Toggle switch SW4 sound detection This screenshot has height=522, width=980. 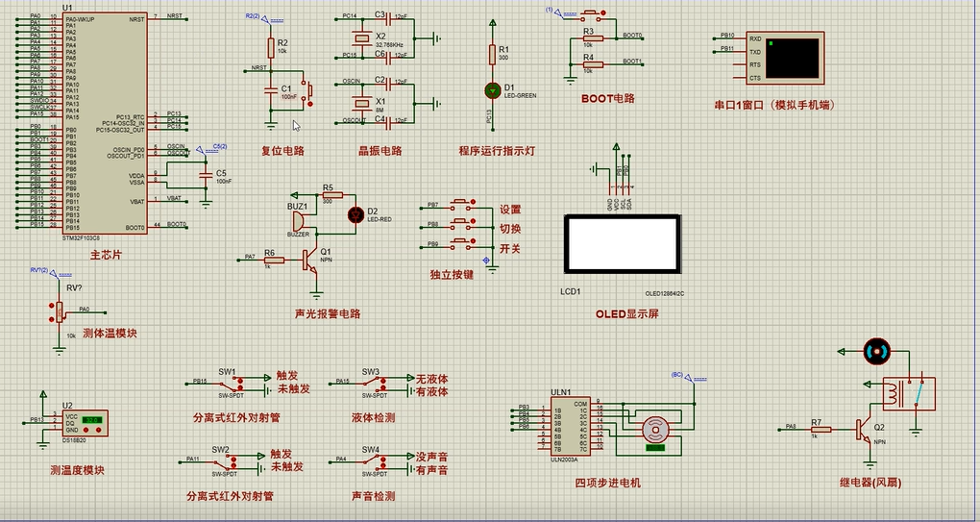pos(375,460)
